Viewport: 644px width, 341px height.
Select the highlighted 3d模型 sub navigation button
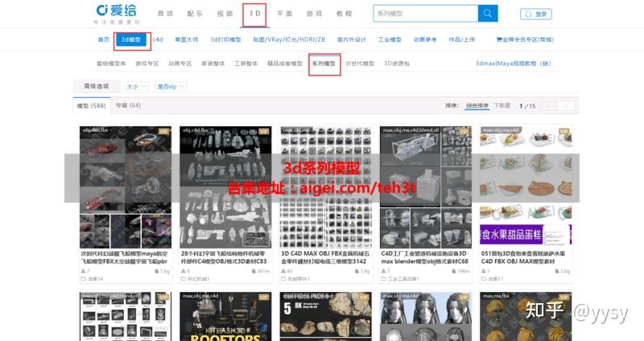(131, 39)
